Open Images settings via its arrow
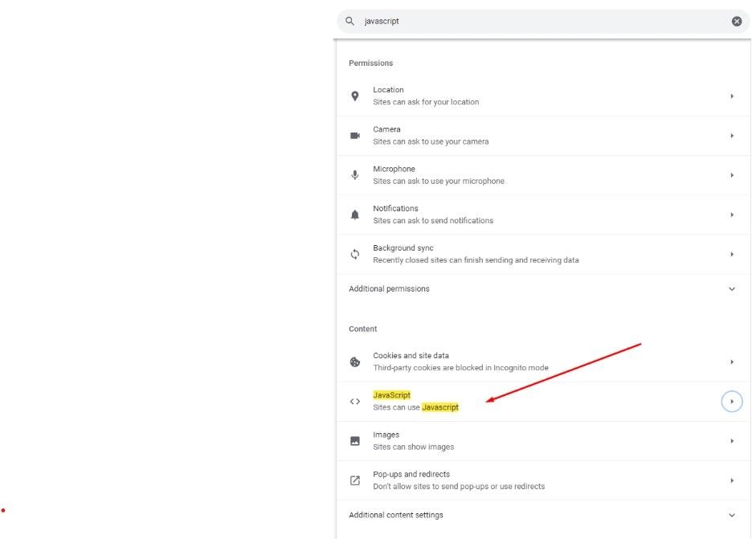 732,441
